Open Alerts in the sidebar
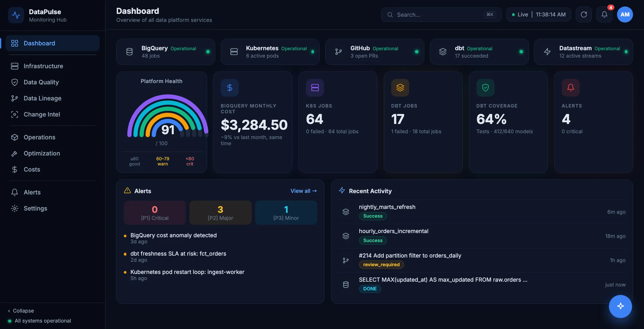 (x=52, y=192)
